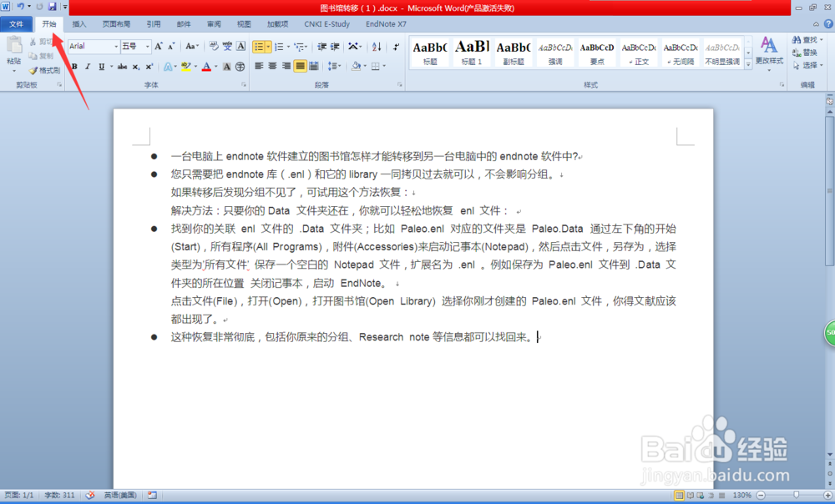Viewport: 835px width, 504px height.
Task: Click the Undo arrow in quick access toolbar
Action: click(x=20, y=7)
